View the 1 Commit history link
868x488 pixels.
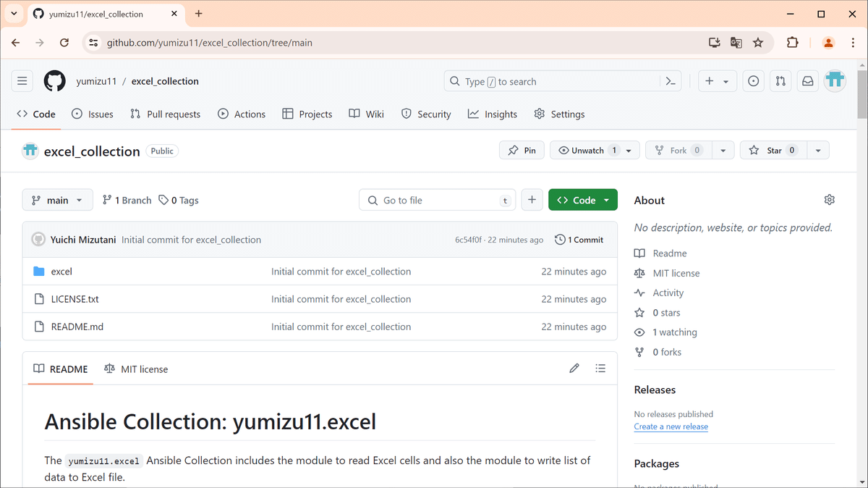579,240
